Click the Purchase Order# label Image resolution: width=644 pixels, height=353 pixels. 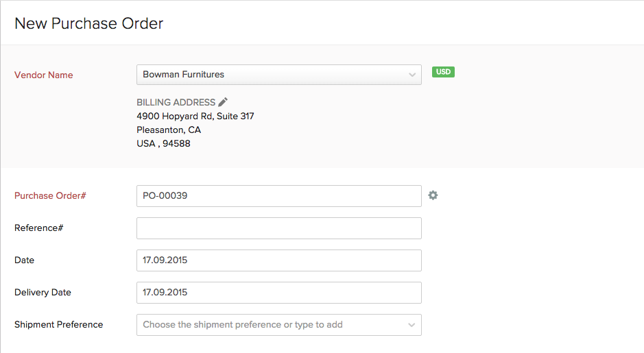pos(50,196)
